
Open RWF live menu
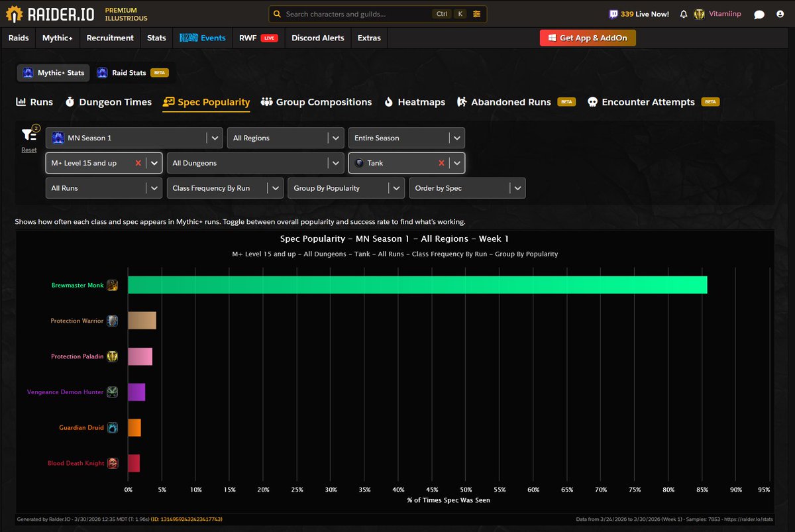coord(258,38)
